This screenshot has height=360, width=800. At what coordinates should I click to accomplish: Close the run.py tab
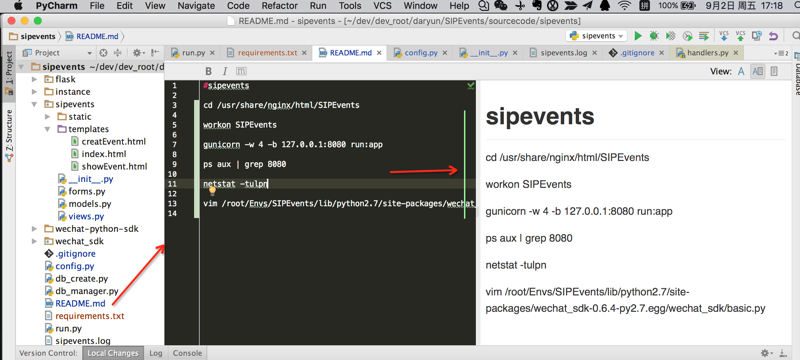click(x=212, y=53)
